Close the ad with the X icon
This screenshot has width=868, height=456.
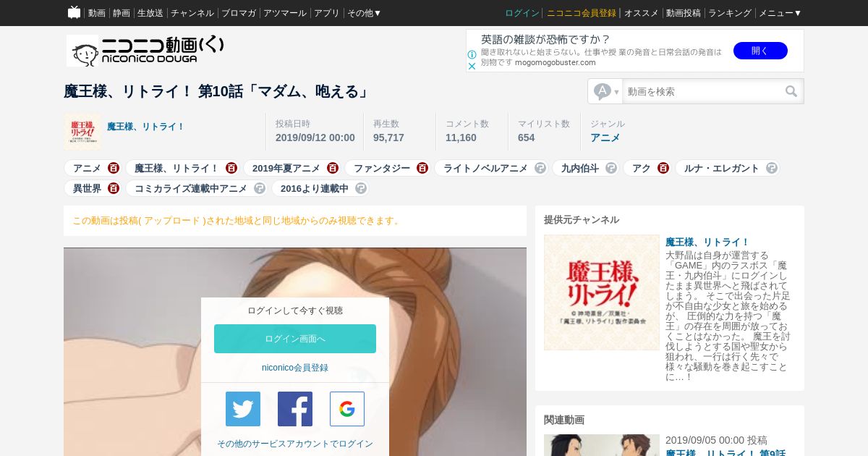tap(472, 66)
